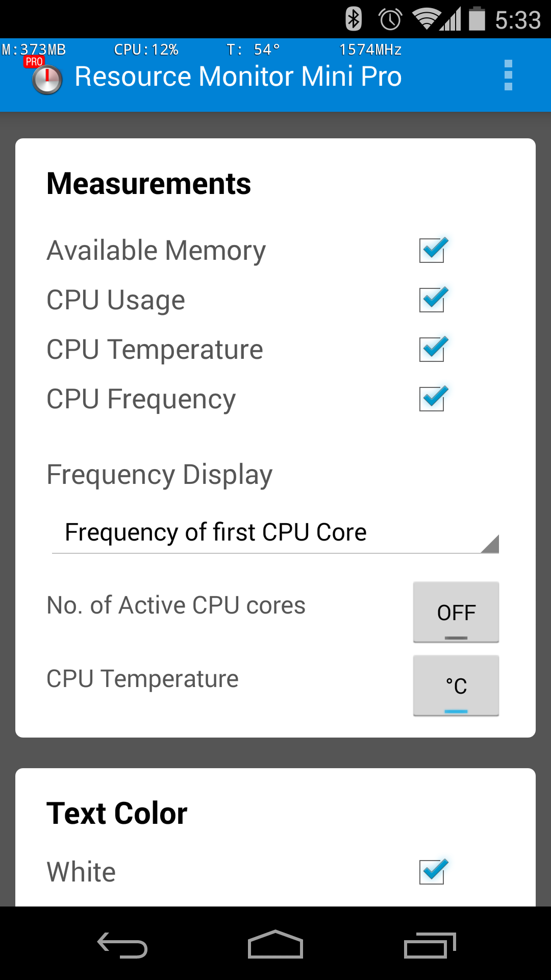Uncheck the Available Memory checkbox
Image resolution: width=551 pixels, height=980 pixels.
(433, 250)
